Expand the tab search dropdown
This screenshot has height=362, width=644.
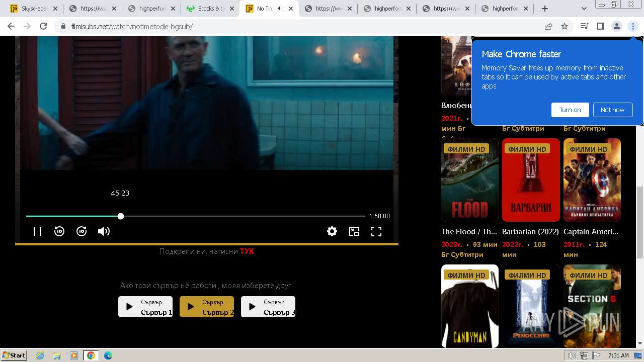[584, 9]
